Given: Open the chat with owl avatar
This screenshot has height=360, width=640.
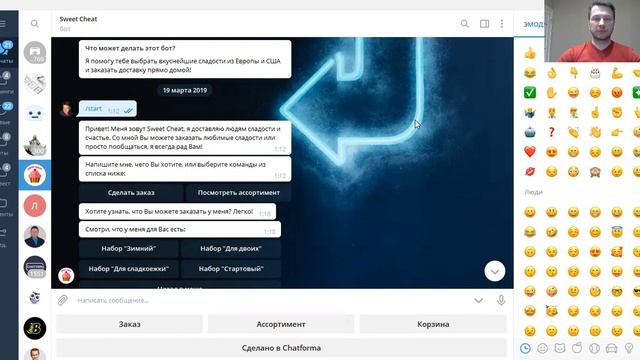Looking at the screenshot, I should pos(35,298).
